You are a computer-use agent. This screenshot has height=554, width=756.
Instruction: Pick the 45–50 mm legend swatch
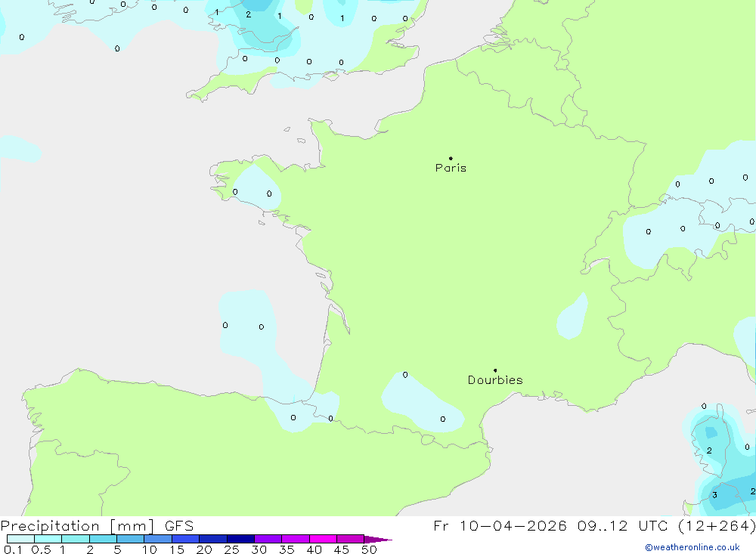click(x=351, y=539)
